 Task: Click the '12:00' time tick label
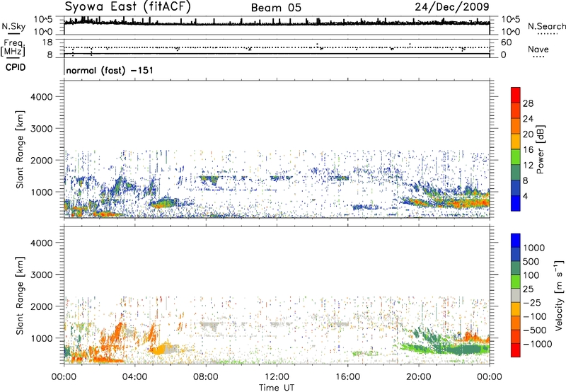pos(277,377)
